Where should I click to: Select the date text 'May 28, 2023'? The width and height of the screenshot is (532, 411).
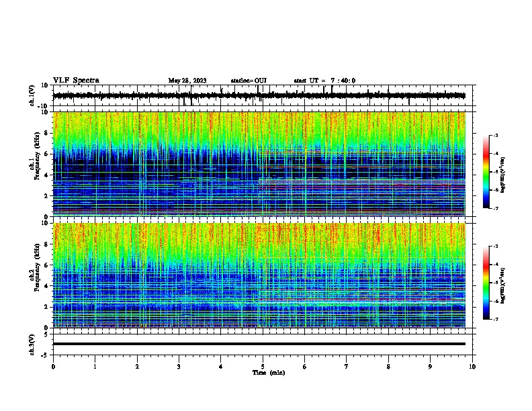point(187,81)
